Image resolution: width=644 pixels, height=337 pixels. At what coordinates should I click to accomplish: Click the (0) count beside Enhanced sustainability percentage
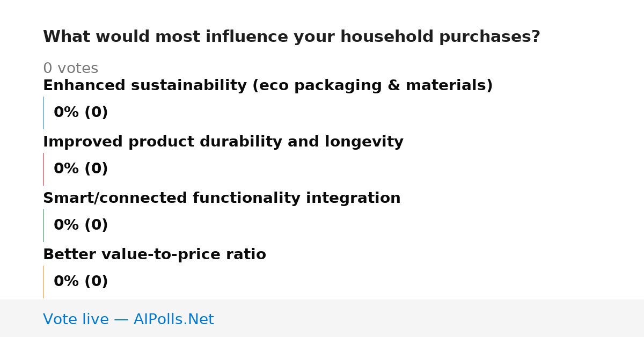96,113
